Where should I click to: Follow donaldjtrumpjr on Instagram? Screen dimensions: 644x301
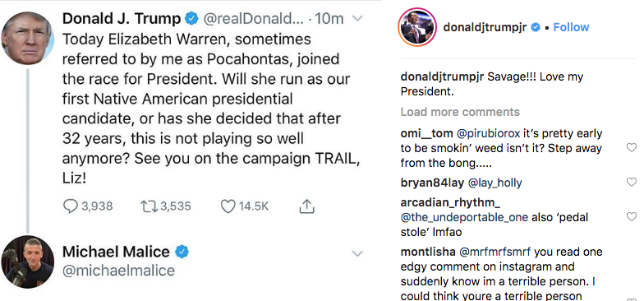coord(571,27)
